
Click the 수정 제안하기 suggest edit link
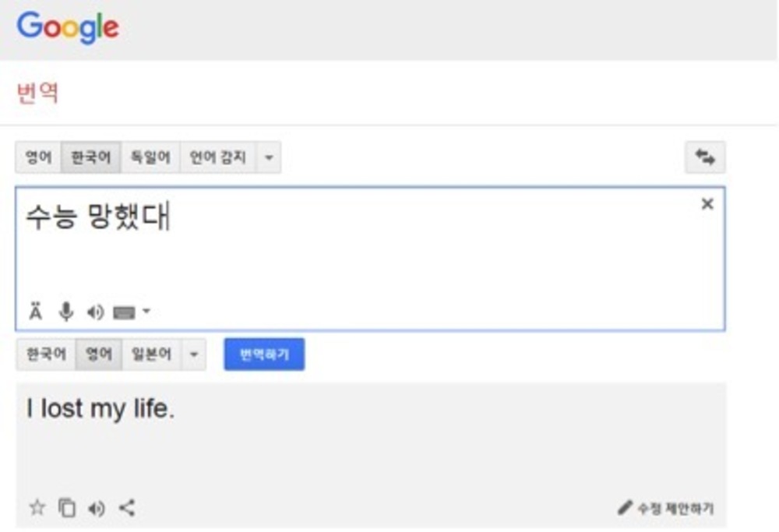pyautogui.click(x=667, y=509)
